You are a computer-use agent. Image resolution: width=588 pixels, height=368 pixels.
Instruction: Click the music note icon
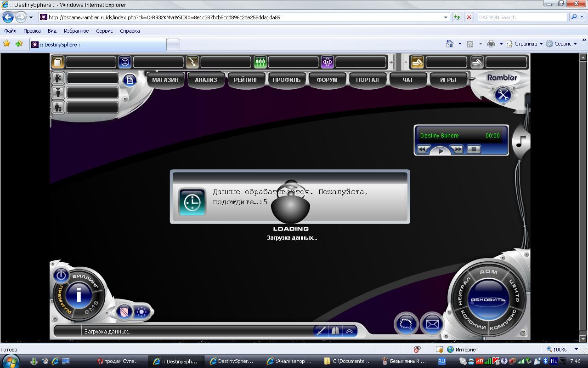[x=521, y=141]
